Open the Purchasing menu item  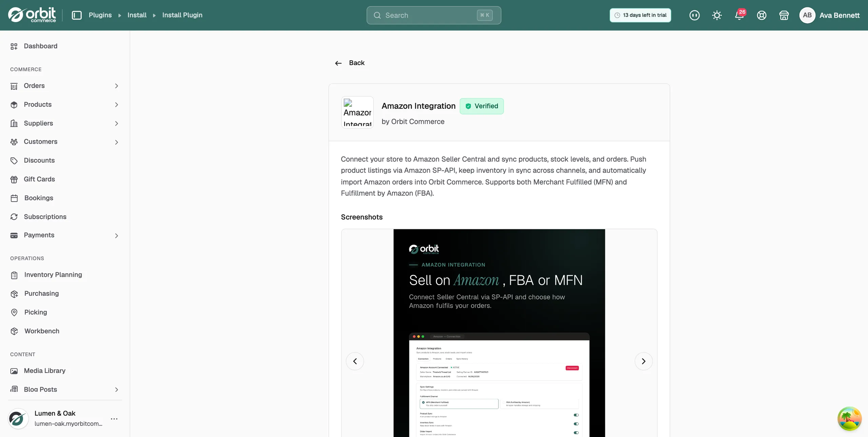click(x=65, y=294)
